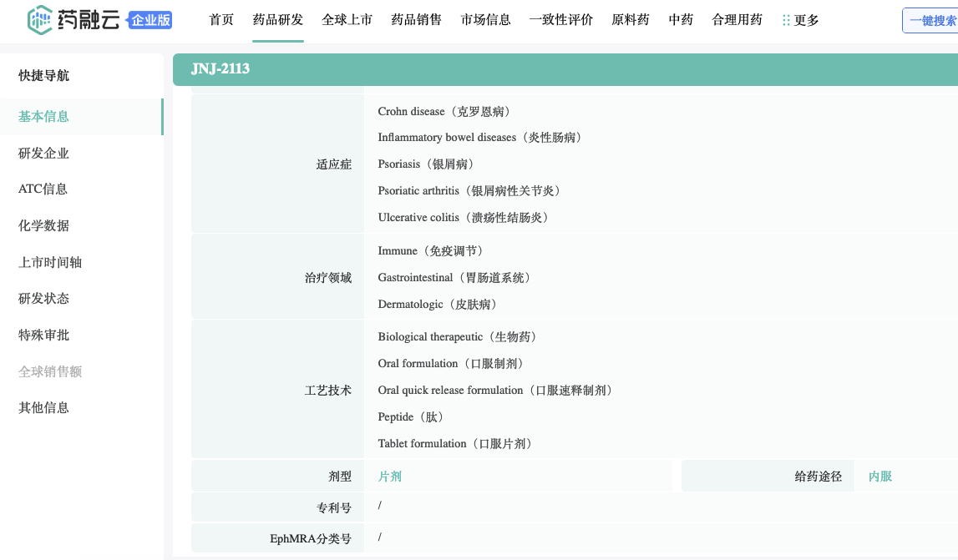
Task: Jump to the 研发状态 section
Action: 43,299
